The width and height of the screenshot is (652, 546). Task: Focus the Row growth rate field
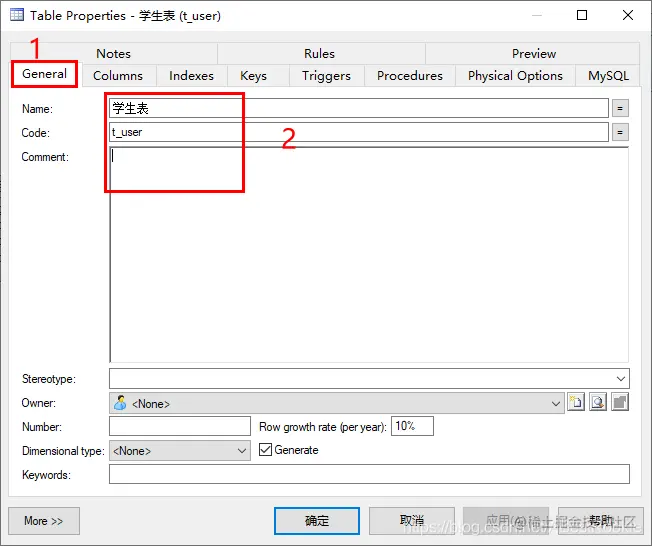point(412,426)
